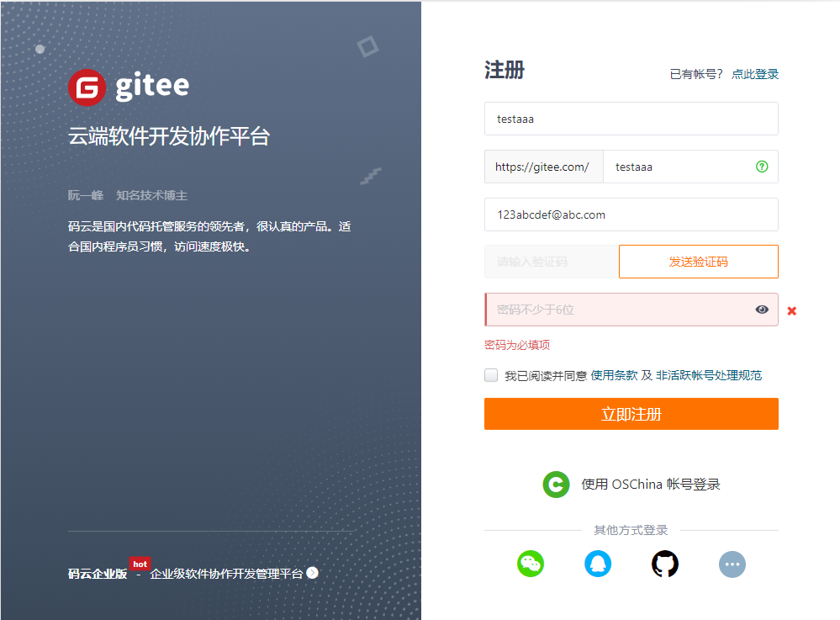Screen dimensions: 840x620
Task: Click the 立即注册 register button
Action: click(631, 414)
